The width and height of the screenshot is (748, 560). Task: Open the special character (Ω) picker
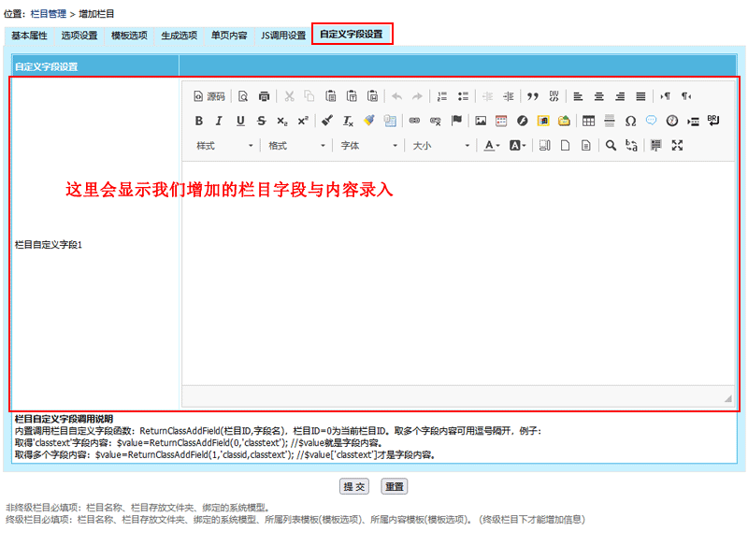630,121
